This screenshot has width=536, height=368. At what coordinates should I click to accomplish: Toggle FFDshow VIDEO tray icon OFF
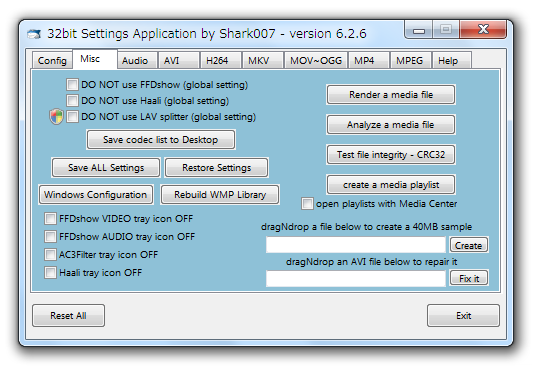click(50, 218)
